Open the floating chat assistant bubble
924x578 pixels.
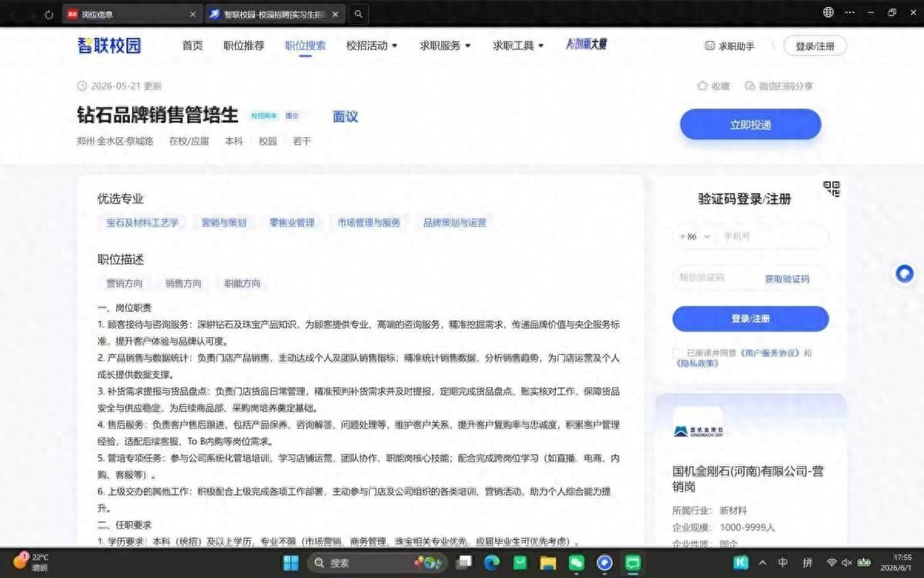(905, 273)
